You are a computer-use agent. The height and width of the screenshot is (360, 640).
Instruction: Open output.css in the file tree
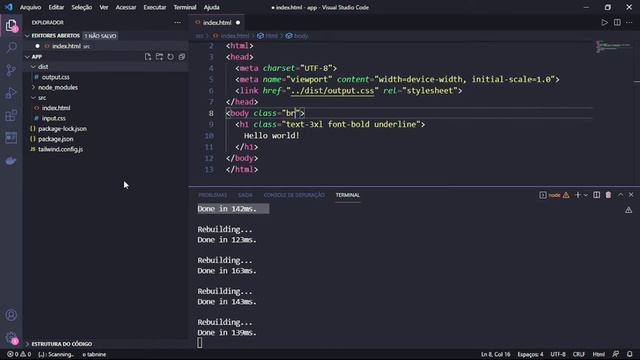[x=56, y=77]
